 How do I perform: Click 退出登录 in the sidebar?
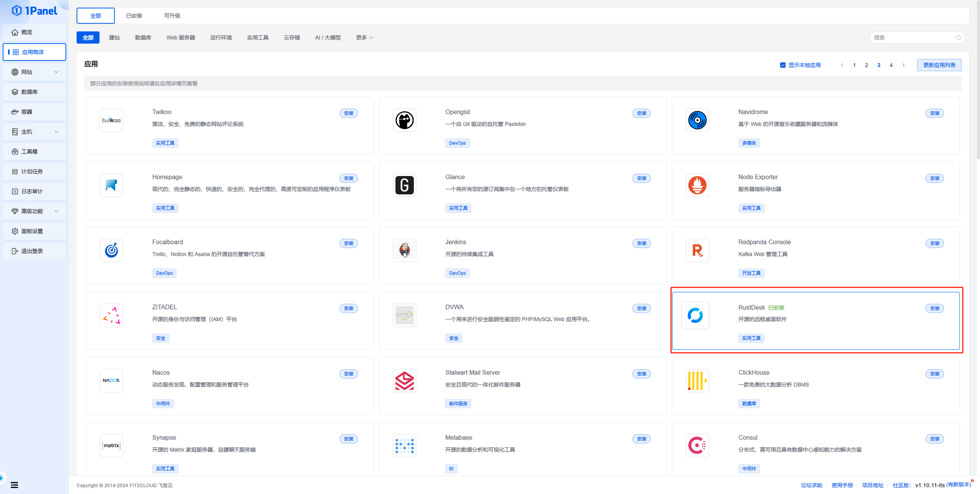click(34, 251)
